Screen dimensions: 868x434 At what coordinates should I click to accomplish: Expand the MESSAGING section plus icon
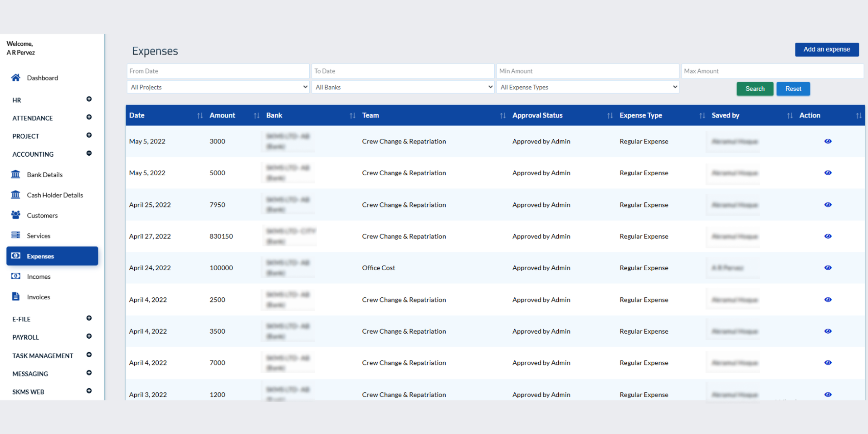click(89, 373)
